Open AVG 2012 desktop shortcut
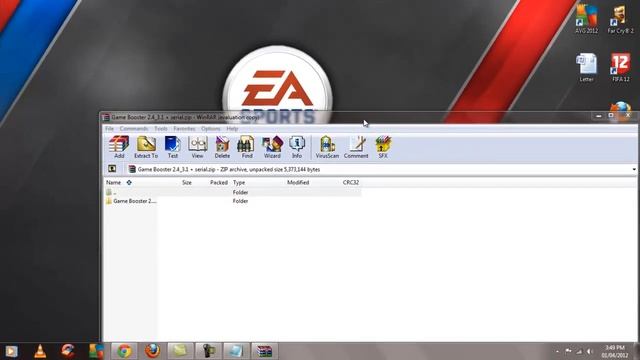This screenshot has width=640, height=360. click(x=587, y=19)
